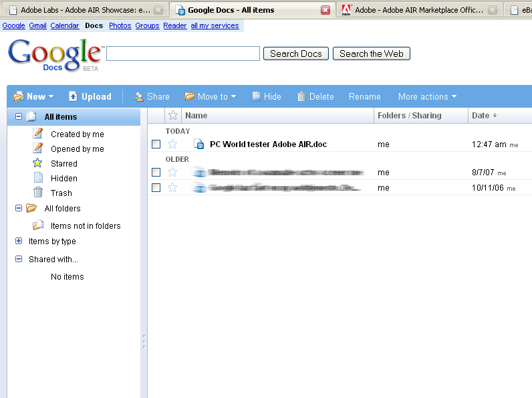Click the Delete trash can icon
Image resolution: width=532 pixels, height=398 pixels.
301,97
